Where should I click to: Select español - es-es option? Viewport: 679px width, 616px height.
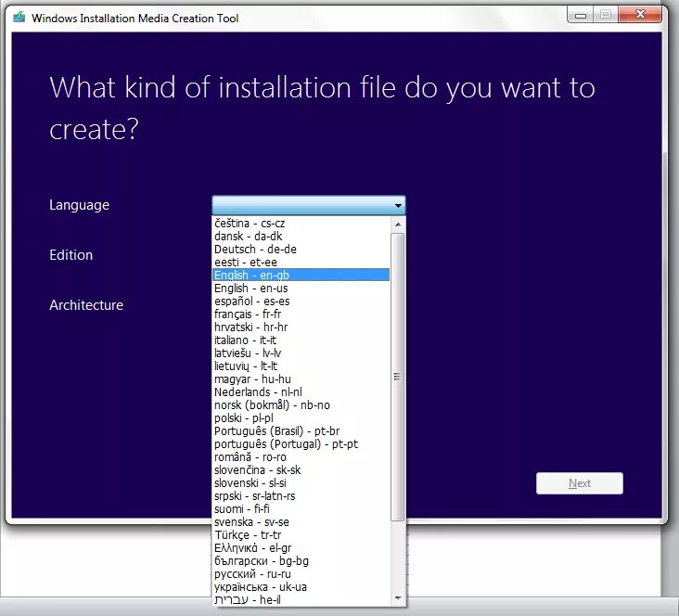coord(301,302)
